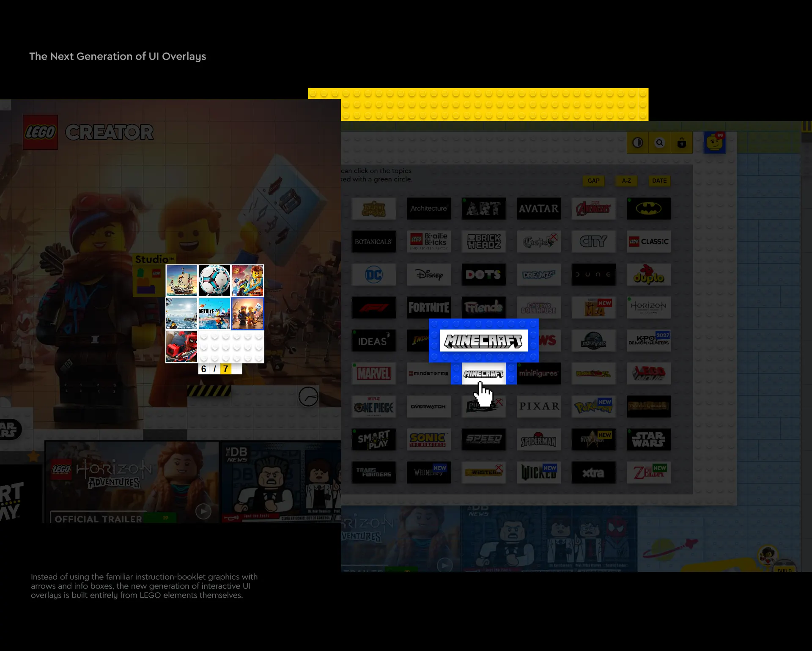Viewport: 812px width, 651px height.
Task: Play the Horizon Adventures official trailer
Action: point(203,511)
